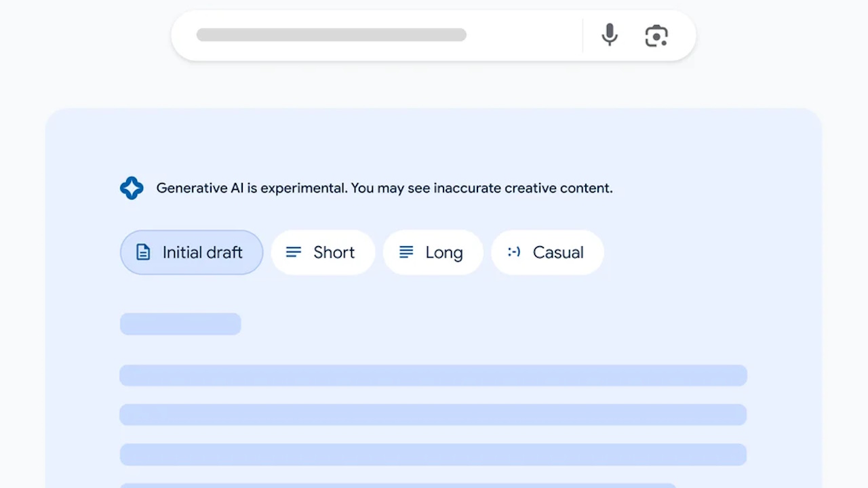Click the gray placeholder bar in search box
Screen dimensions: 868x488
click(331, 35)
